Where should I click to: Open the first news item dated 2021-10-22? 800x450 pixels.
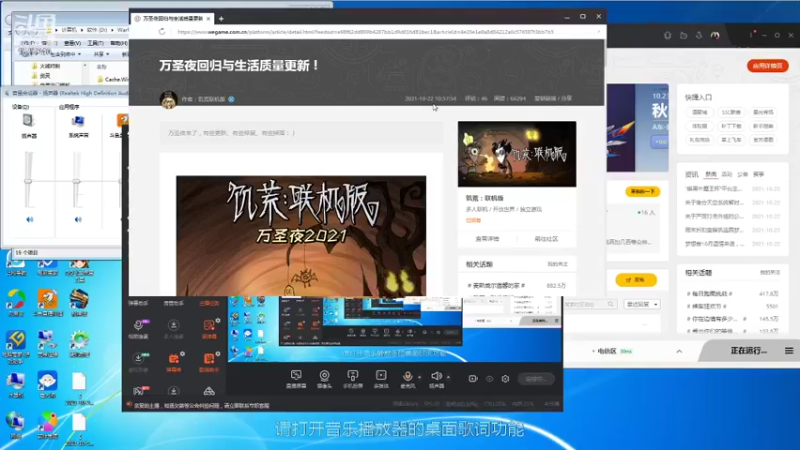point(733,189)
